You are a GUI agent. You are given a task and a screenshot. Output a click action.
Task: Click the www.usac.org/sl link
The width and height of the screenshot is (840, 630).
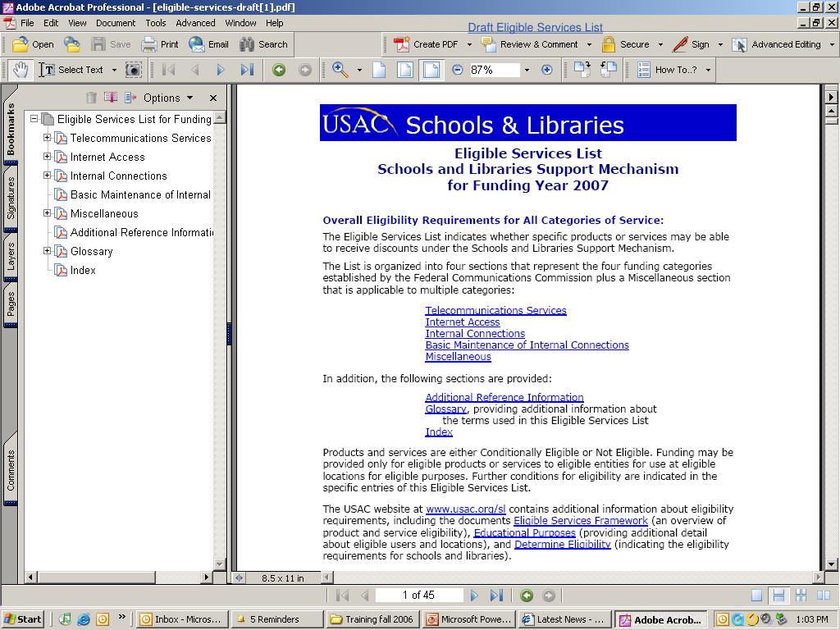pyautogui.click(x=466, y=509)
